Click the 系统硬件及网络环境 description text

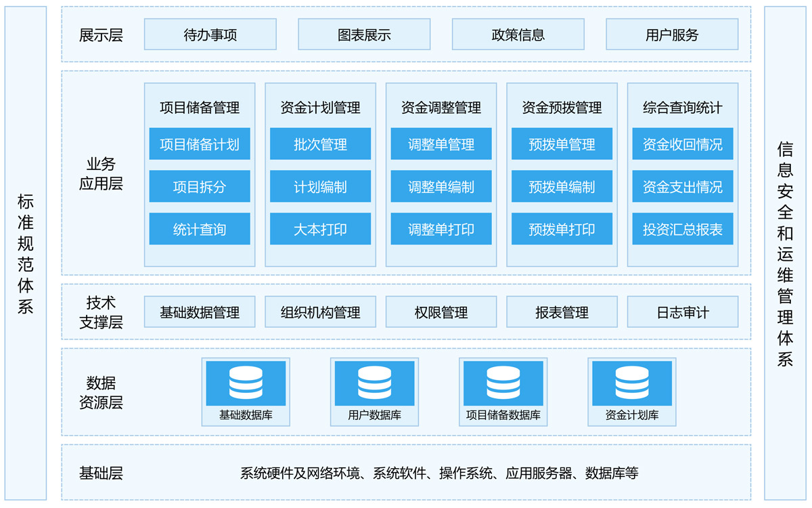pyautogui.click(x=439, y=473)
